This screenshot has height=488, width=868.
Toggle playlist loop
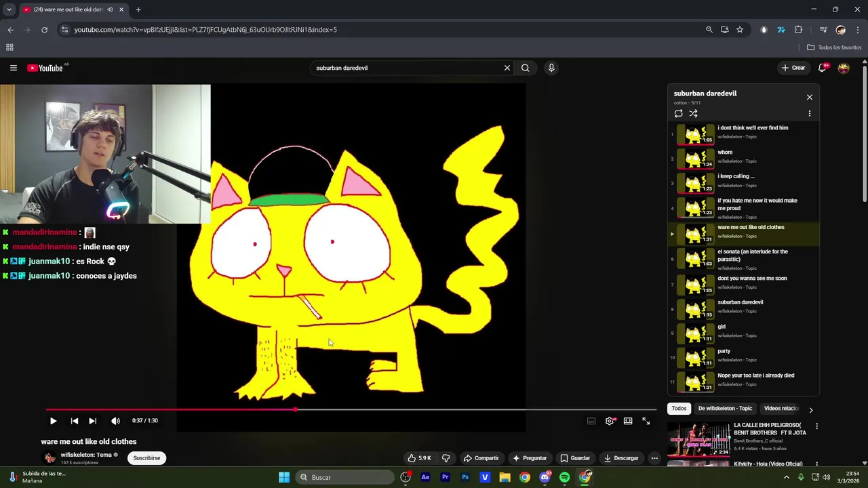[678, 114]
